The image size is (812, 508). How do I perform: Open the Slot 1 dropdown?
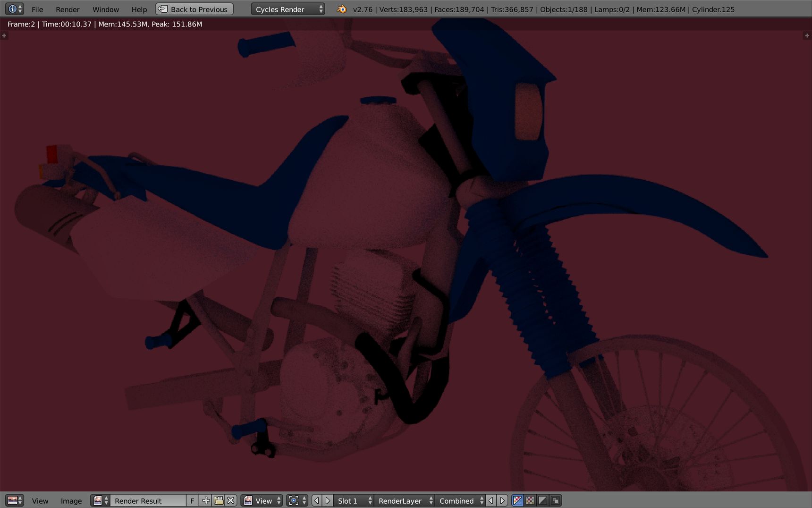(354, 500)
